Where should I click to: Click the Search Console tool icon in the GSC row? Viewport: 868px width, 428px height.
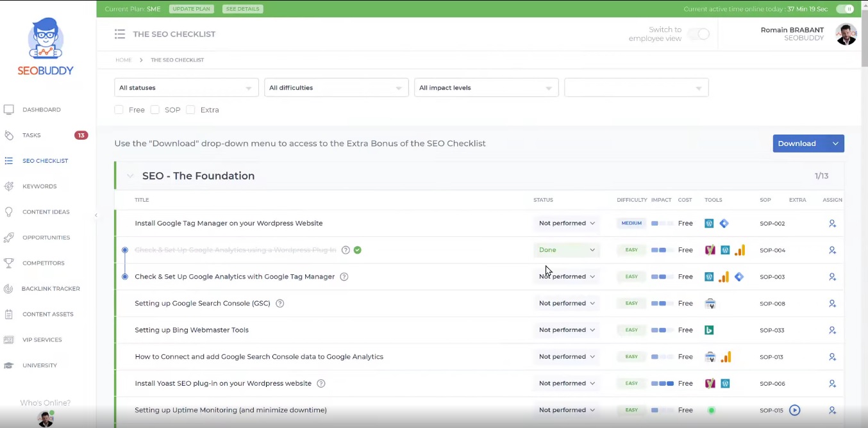(710, 304)
